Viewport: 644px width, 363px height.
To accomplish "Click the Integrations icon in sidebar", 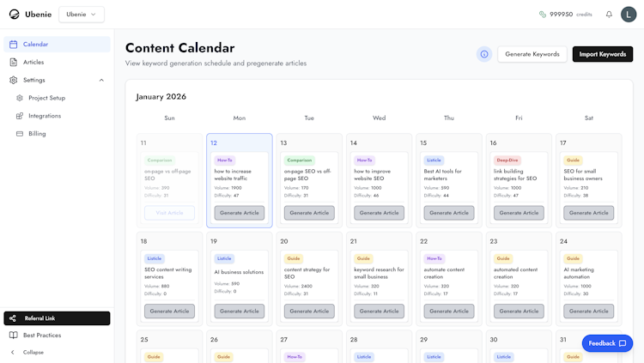I will 20,116.
